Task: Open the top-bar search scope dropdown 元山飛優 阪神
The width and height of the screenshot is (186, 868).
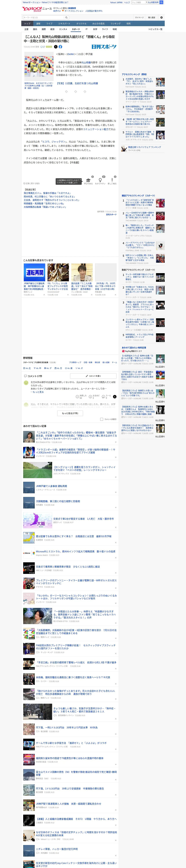Action: (x=152, y=2)
